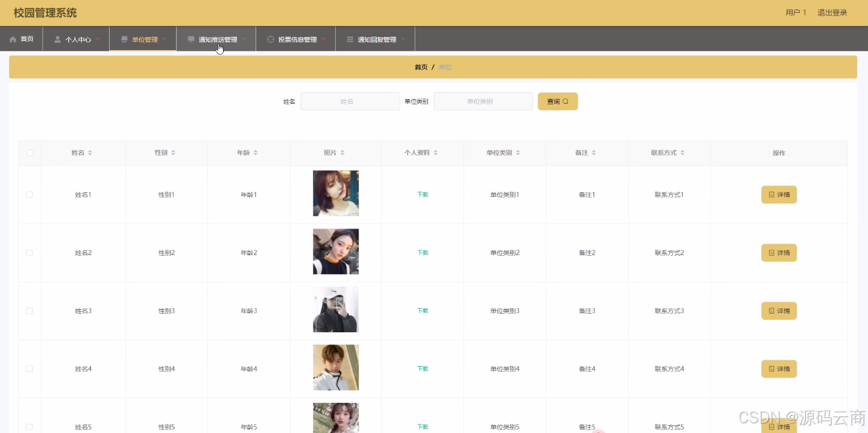Screen dimensions: 868x433
Task: Expand the 单位管理 dropdown chevron
Action: pos(164,39)
